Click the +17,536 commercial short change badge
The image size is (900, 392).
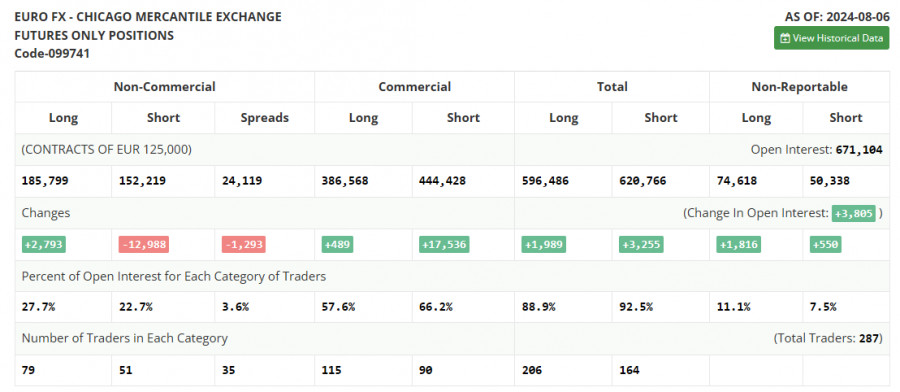click(445, 244)
